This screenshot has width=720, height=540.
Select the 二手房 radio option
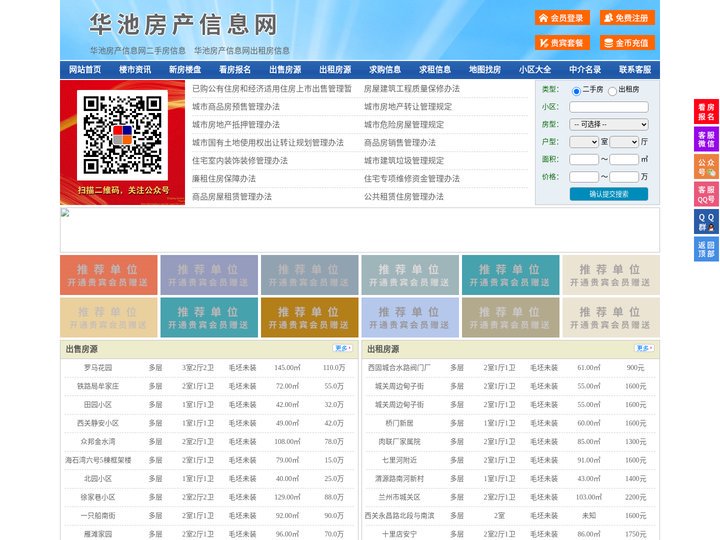tap(576, 91)
